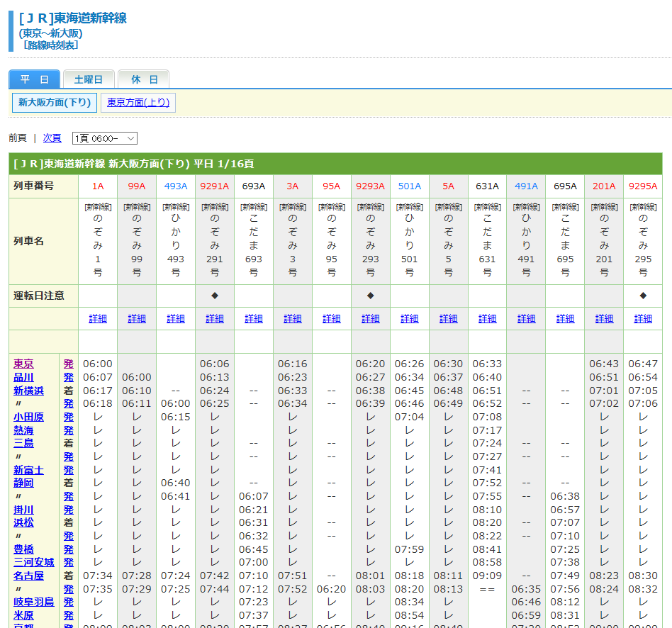The height and width of the screenshot is (628, 672).
Task: Click 06:47 Tokyo departure of train 9295A
Action: click(x=643, y=364)
